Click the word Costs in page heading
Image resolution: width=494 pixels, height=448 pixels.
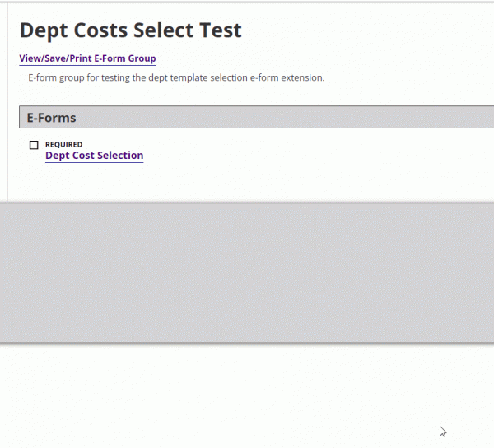point(100,30)
